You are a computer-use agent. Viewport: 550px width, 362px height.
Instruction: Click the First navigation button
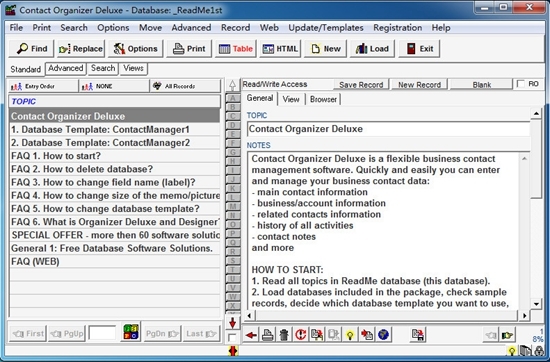28,333
